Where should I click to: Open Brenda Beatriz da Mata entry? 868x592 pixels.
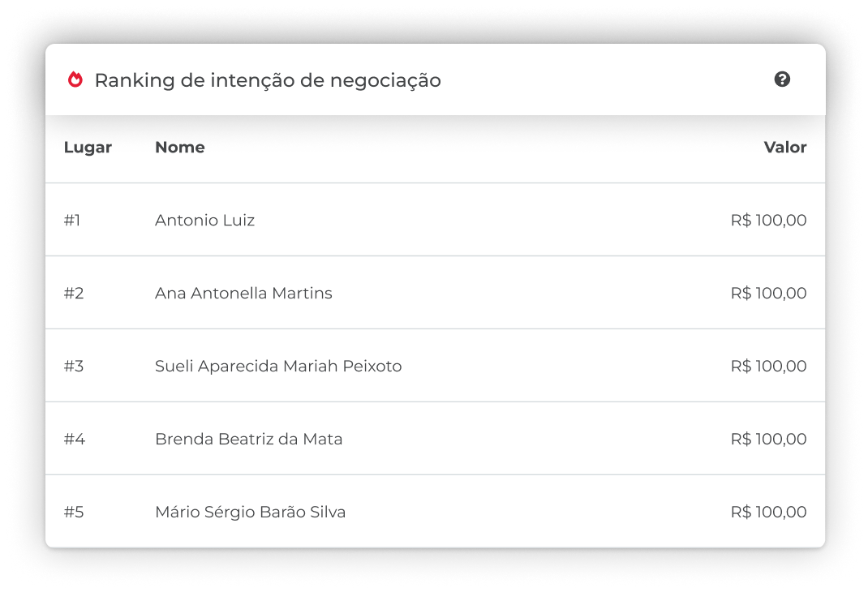tap(248, 440)
